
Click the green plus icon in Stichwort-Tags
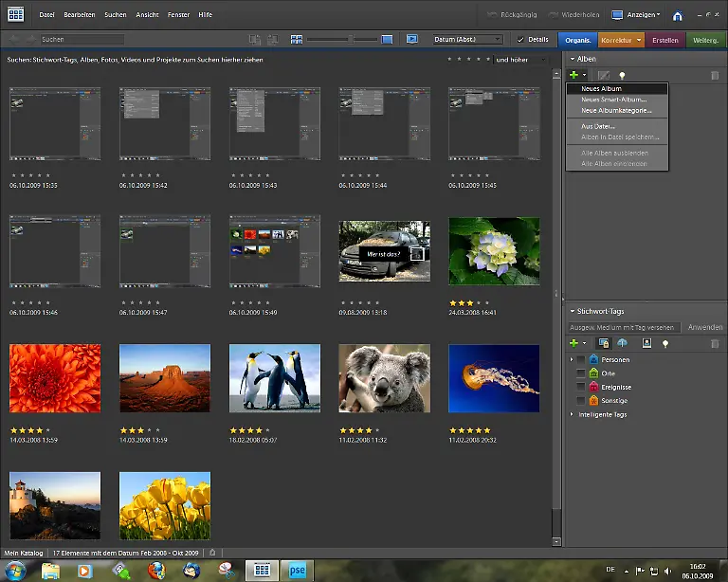[573, 343]
